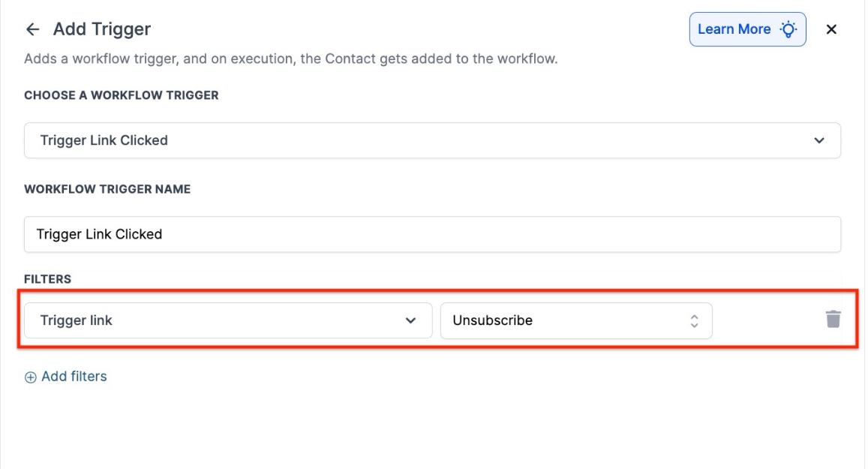Click the CHOOSE A WORKFLOW TRIGGER label

[122, 95]
